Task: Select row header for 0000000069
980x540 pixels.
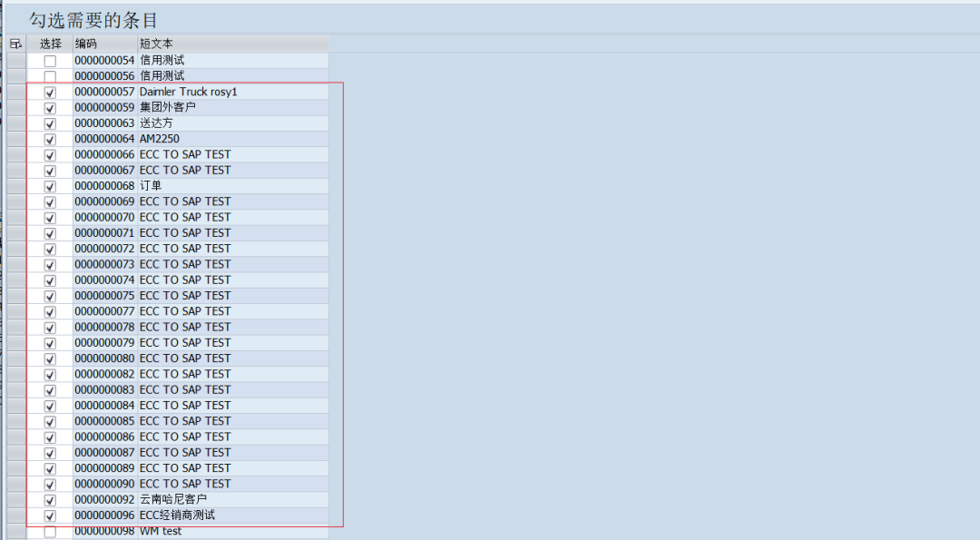Action: pyautogui.click(x=16, y=201)
